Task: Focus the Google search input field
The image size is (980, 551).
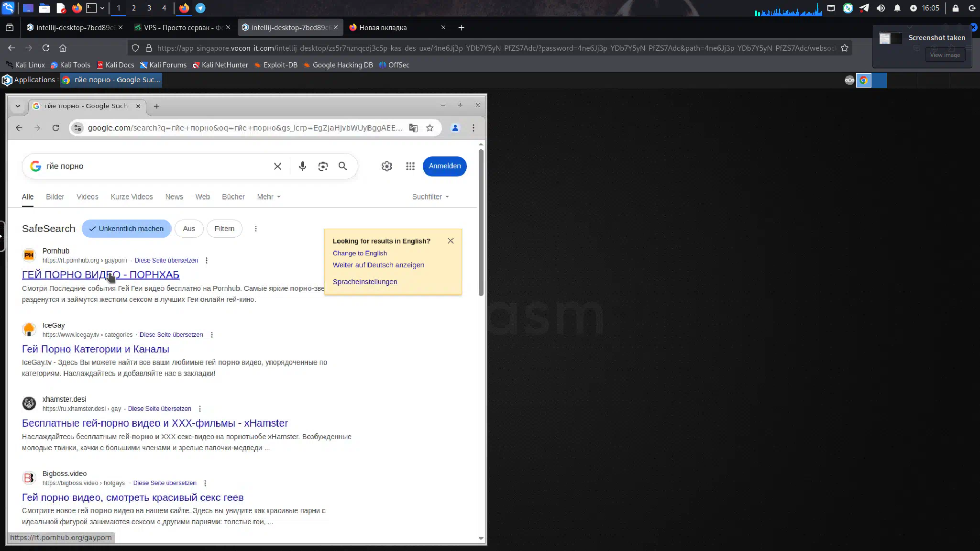Action: [155, 166]
